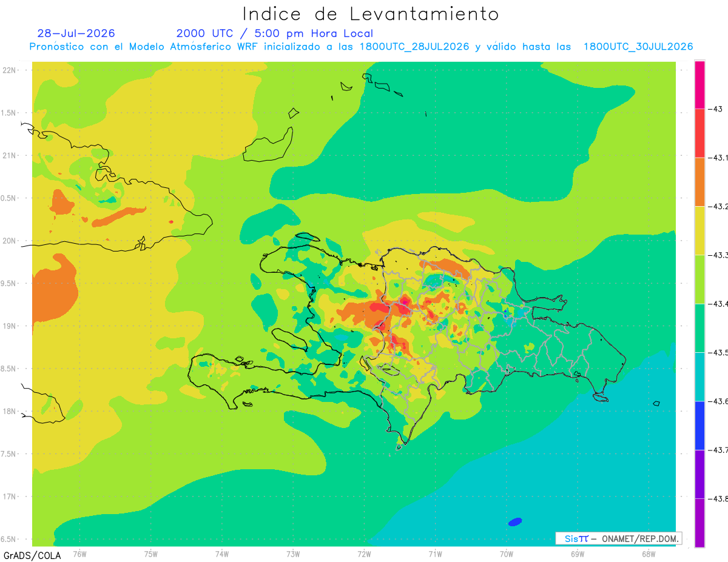Click the '-43.7' color bar label
This screenshot has width=728, height=562.
click(718, 450)
